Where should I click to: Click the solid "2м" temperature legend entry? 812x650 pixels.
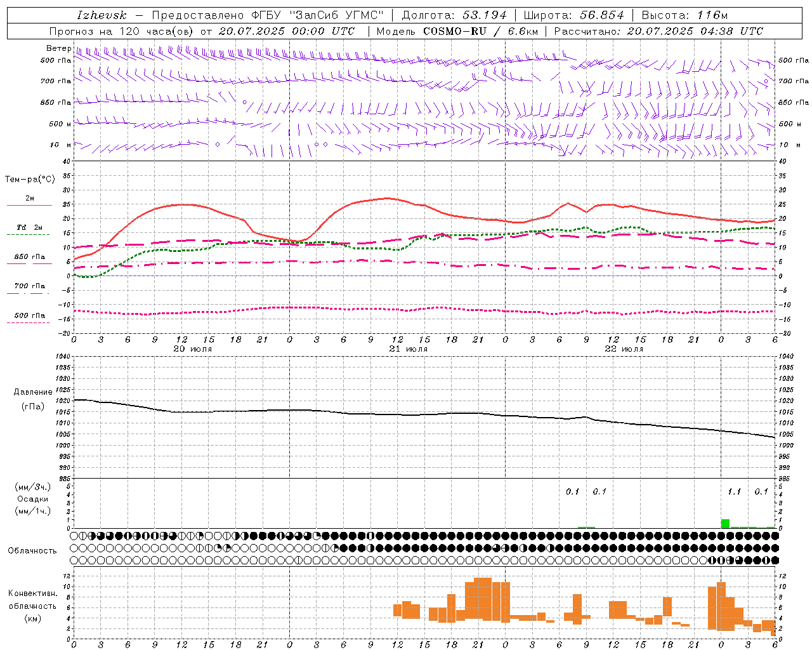click(29, 199)
